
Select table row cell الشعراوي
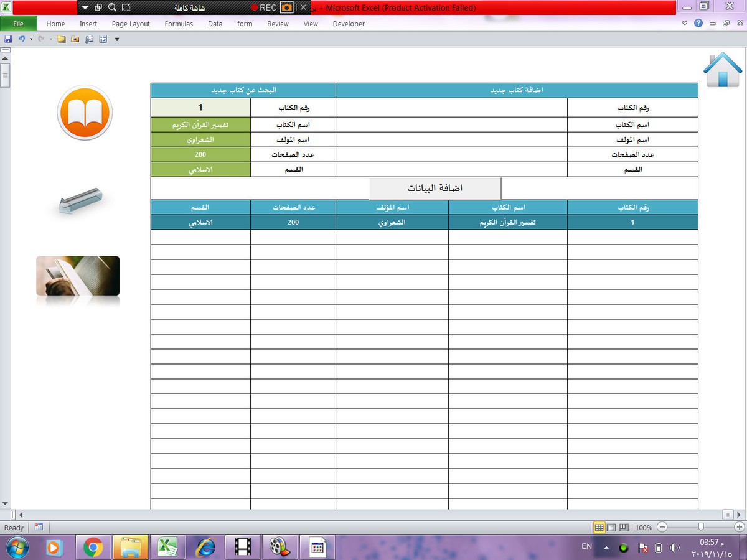pos(392,222)
